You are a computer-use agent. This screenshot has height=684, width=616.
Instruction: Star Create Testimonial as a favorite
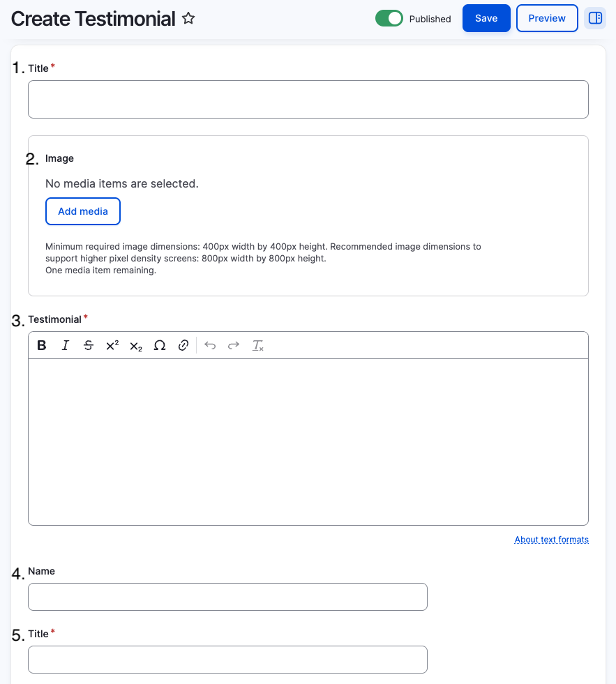188,18
